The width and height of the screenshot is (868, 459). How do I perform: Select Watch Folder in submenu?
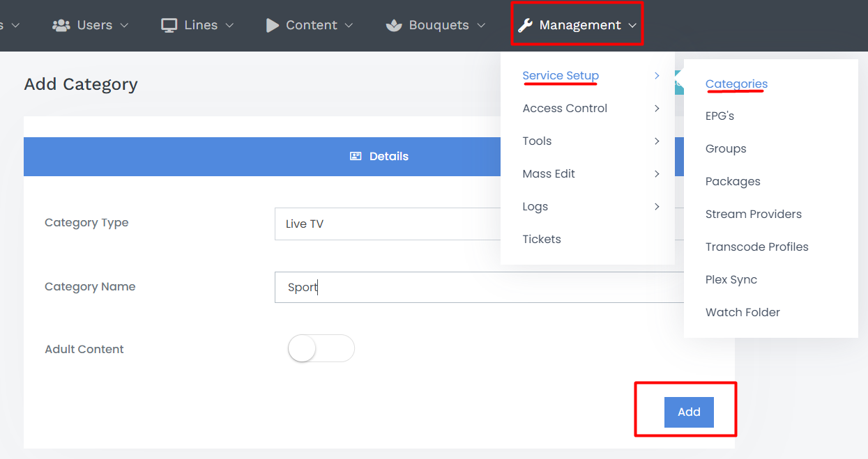click(x=743, y=312)
